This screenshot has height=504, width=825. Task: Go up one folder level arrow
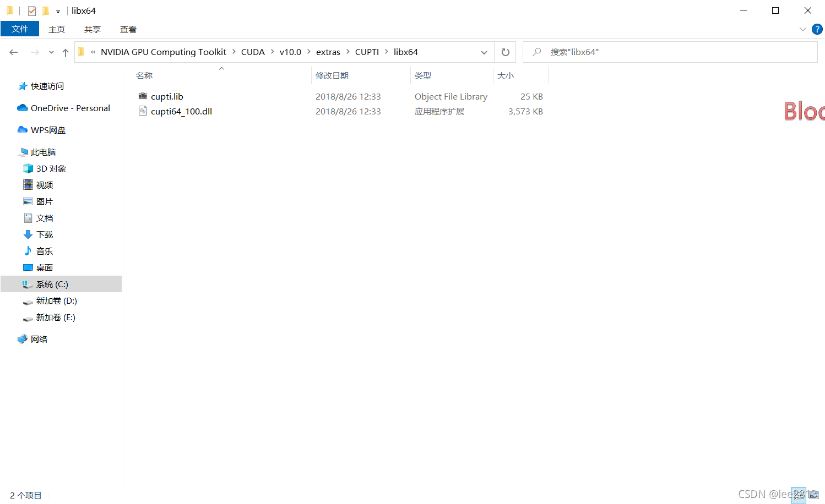pos(66,52)
